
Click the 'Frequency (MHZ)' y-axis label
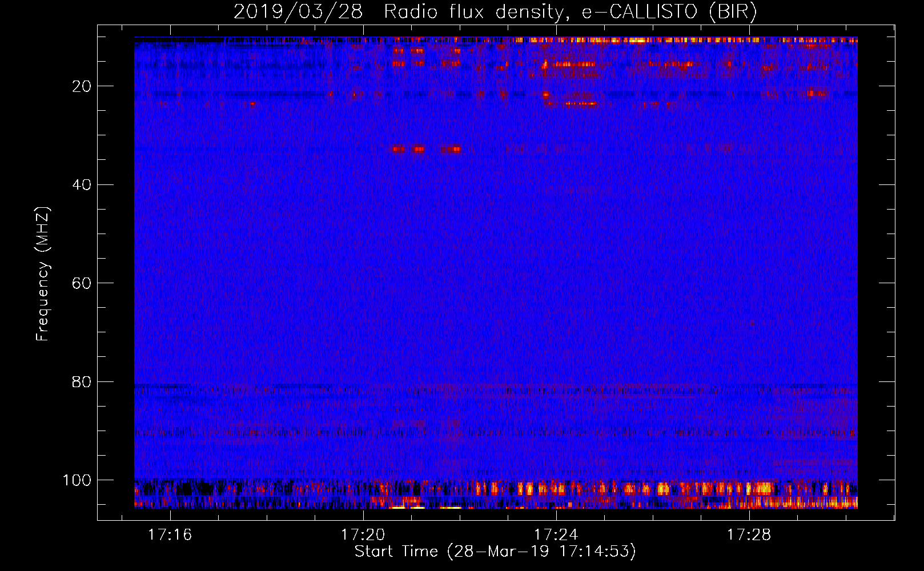(x=43, y=274)
